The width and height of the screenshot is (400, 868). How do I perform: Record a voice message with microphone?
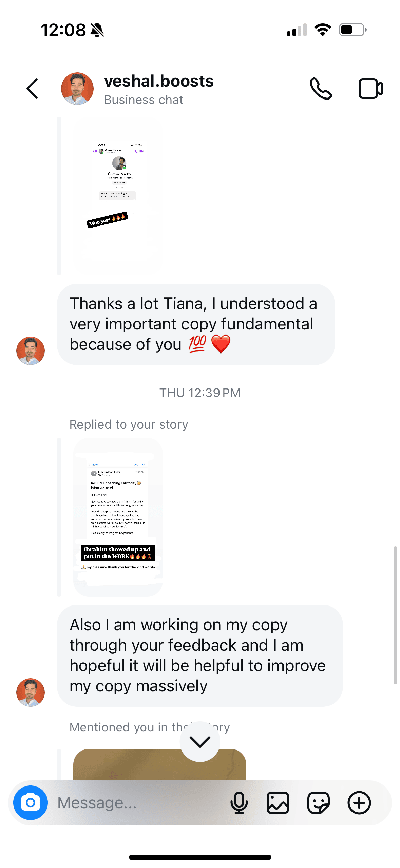[239, 803]
